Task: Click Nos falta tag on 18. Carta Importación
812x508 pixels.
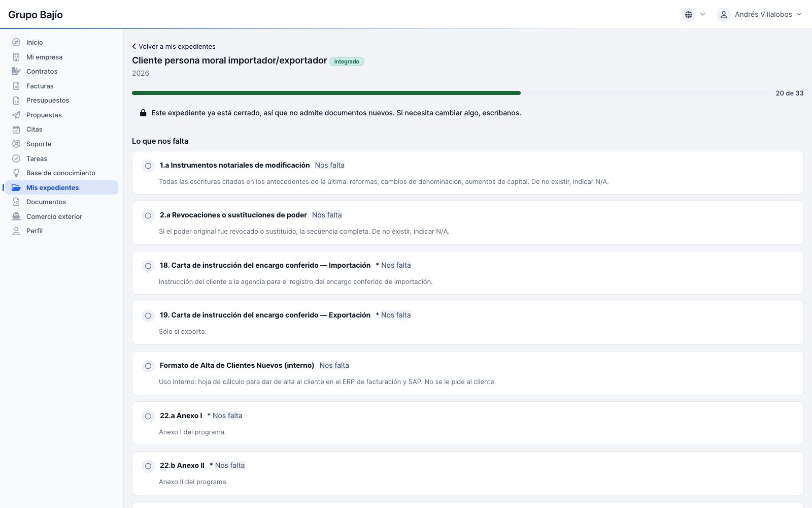Action: pos(396,265)
